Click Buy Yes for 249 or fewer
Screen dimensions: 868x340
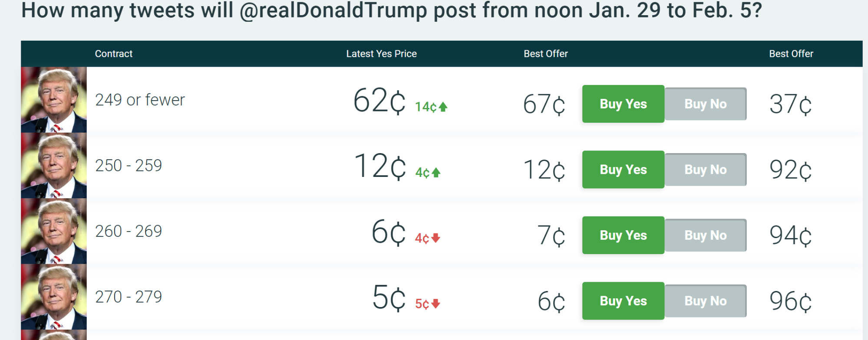(623, 104)
